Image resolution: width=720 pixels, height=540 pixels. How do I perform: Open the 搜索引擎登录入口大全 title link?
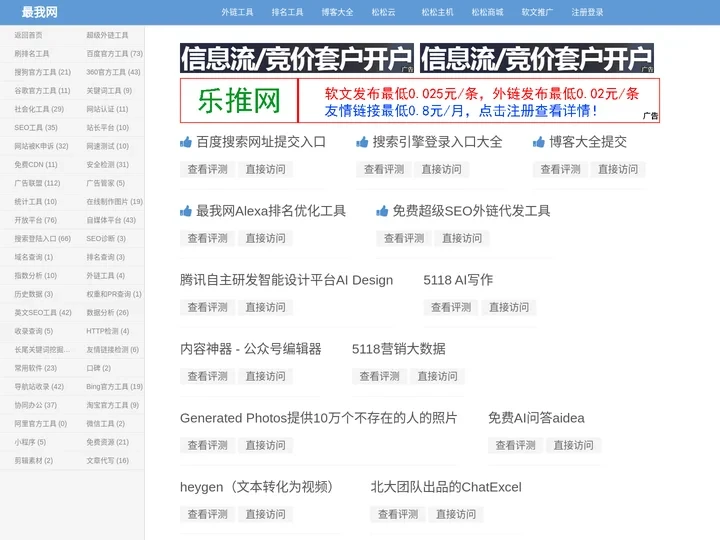coord(437,142)
